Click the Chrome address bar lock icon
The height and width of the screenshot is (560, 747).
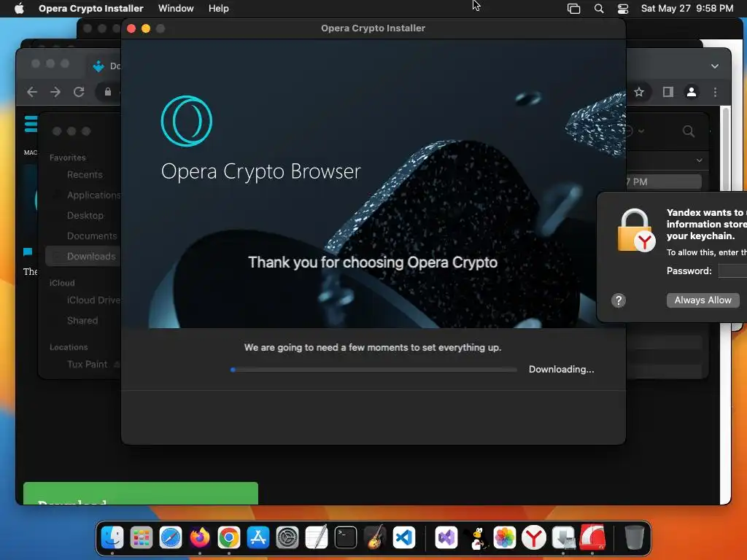click(108, 92)
